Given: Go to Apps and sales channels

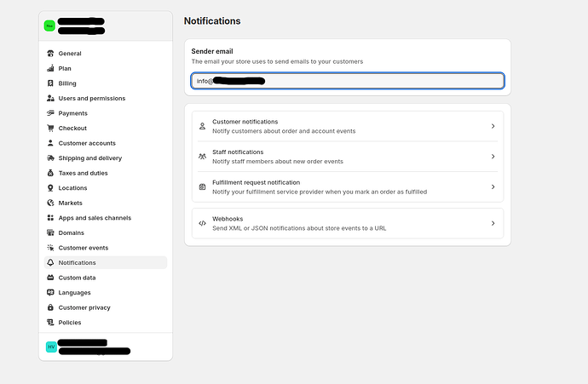Looking at the screenshot, I should click(95, 218).
